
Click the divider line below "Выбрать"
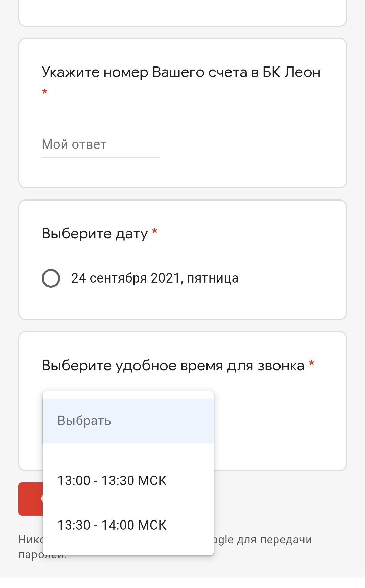coord(128,451)
